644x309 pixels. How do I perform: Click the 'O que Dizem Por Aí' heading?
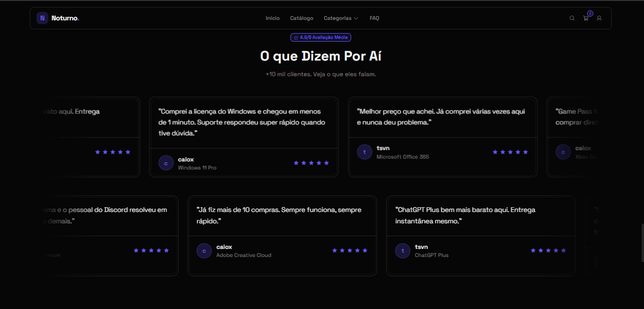tap(321, 56)
